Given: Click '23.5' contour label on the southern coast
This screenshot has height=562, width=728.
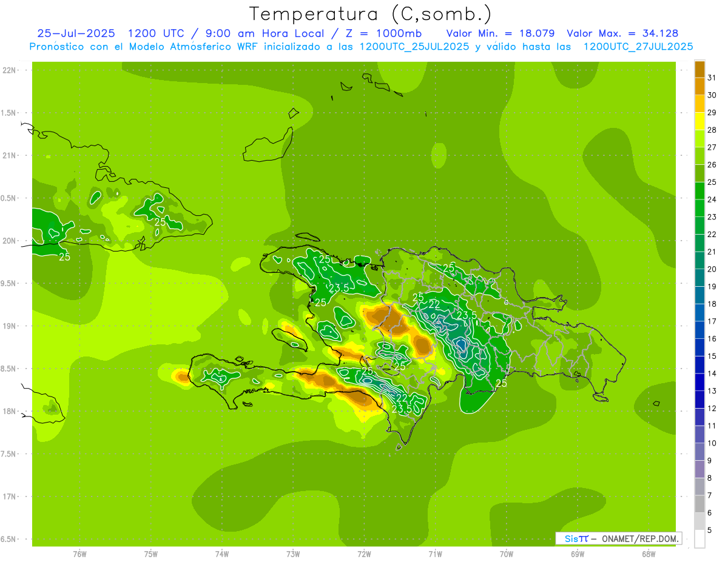Looking at the screenshot, I should (402, 409).
